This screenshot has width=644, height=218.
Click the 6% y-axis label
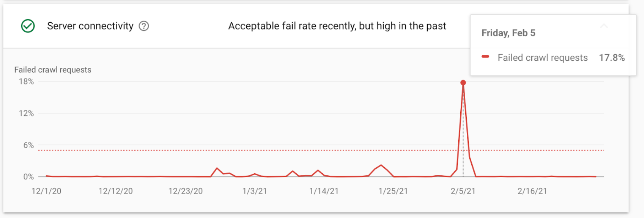coord(28,145)
